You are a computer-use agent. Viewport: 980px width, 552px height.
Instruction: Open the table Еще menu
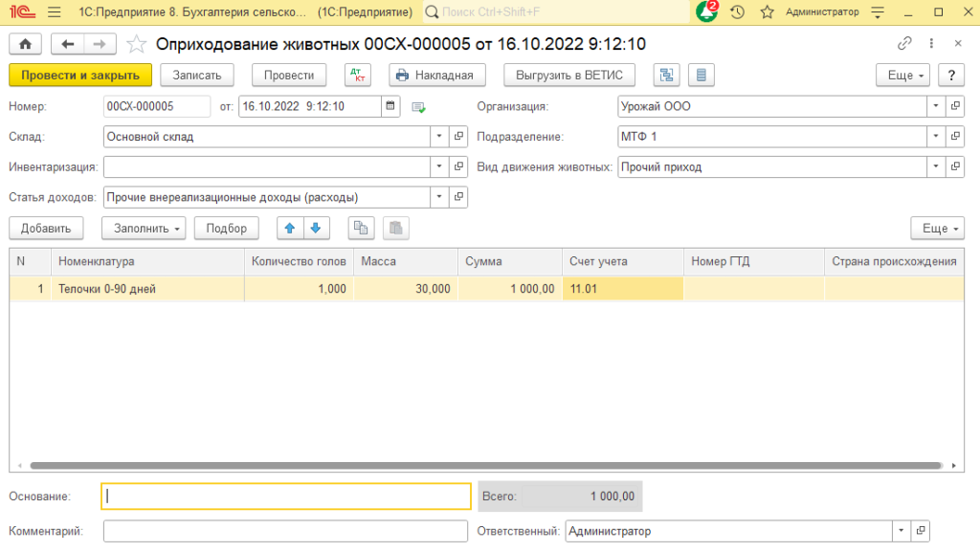pos(937,228)
